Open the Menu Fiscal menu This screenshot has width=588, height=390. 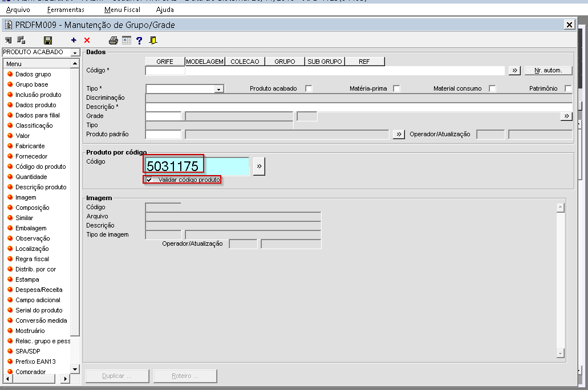coord(122,9)
